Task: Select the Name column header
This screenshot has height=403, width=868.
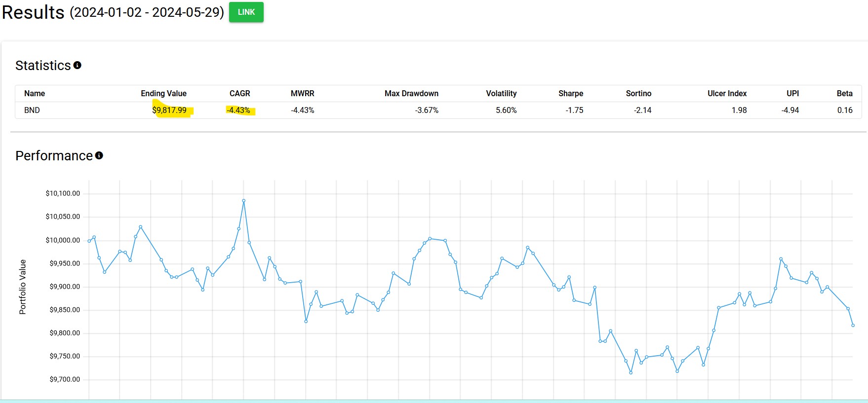Action: click(x=35, y=93)
